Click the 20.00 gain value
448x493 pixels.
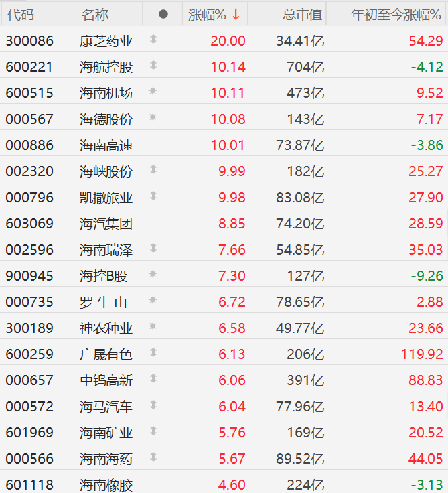point(228,41)
